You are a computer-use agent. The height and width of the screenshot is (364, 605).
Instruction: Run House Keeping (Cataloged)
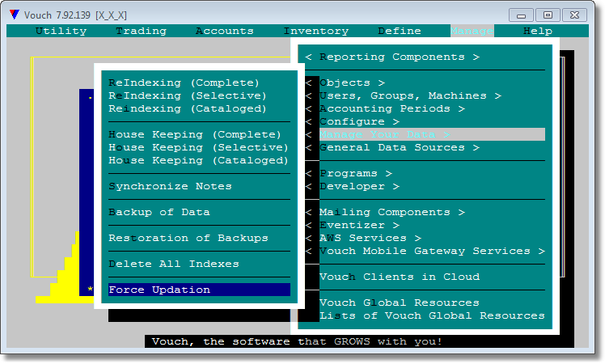tap(198, 160)
